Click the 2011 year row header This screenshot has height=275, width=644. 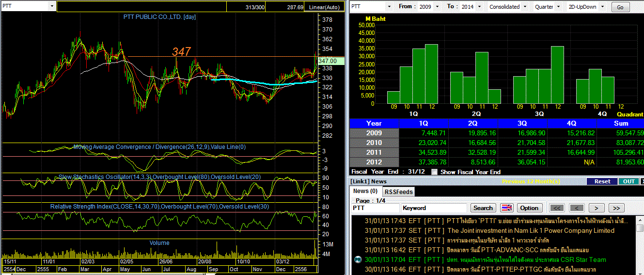click(x=374, y=152)
